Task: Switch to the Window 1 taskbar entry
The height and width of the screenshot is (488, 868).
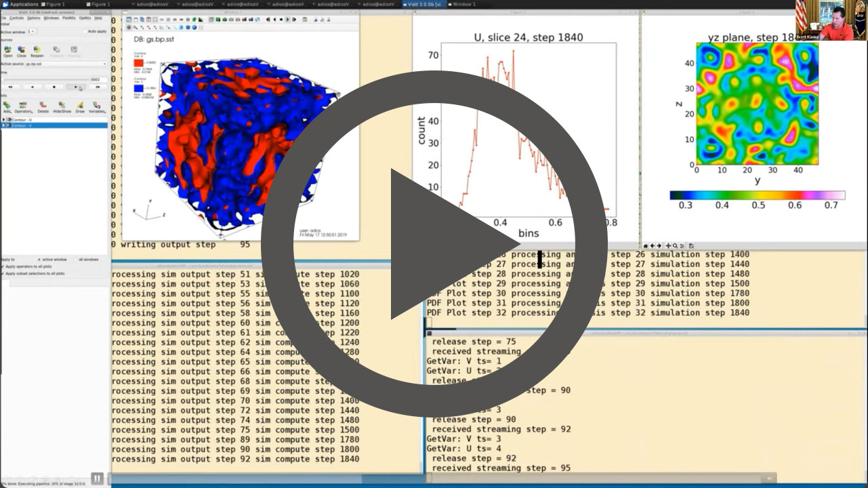Action: click(x=463, y=4)
